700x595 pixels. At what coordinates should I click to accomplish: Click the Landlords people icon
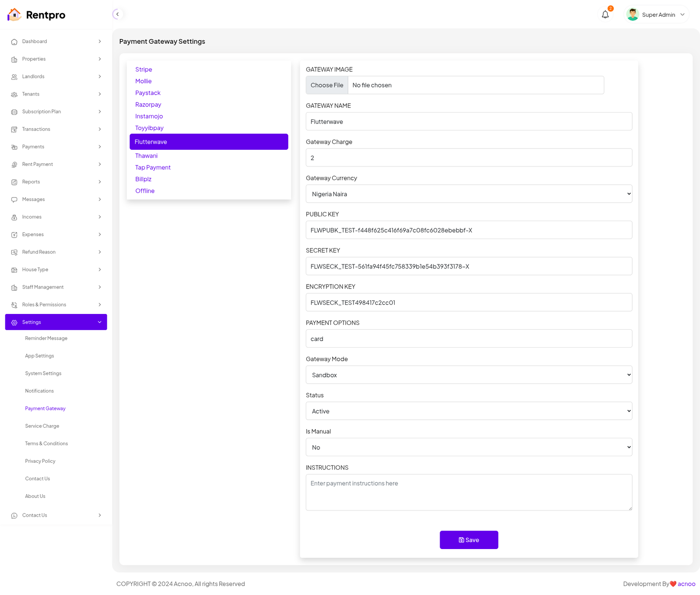point(14,77)
